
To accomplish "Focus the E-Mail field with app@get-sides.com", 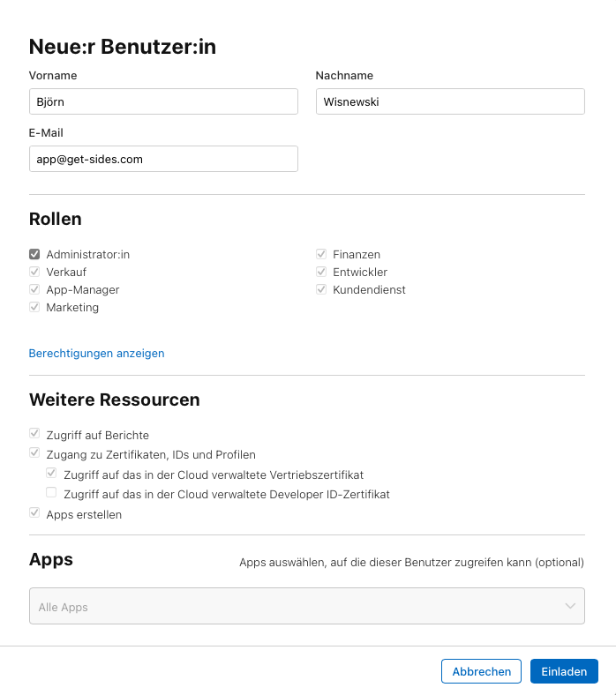I will coord(163,159).
